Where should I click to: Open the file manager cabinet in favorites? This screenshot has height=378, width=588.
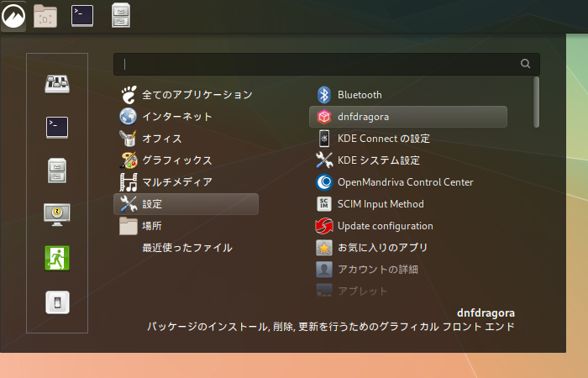click(x=57, y=171)
